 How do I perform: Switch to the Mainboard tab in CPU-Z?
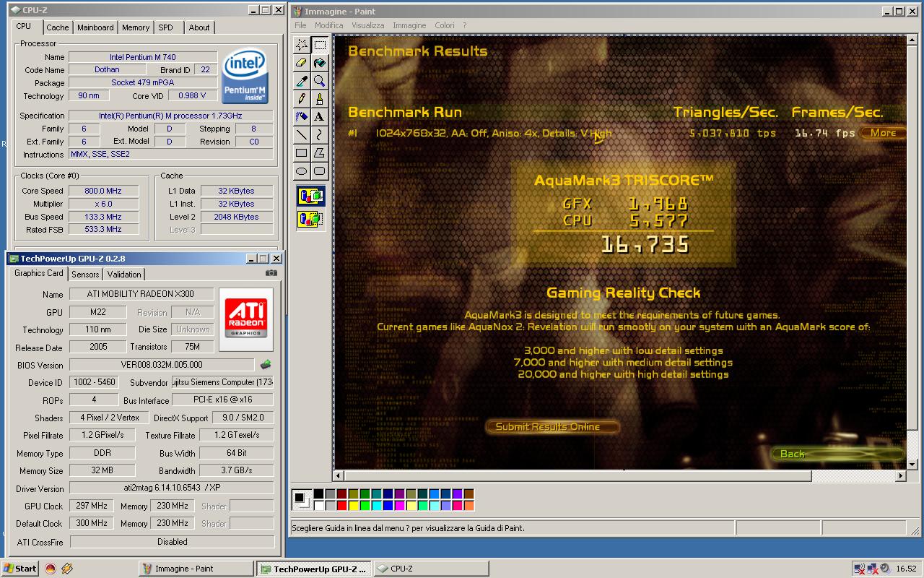pyautogui.click(x=95, y=27)
